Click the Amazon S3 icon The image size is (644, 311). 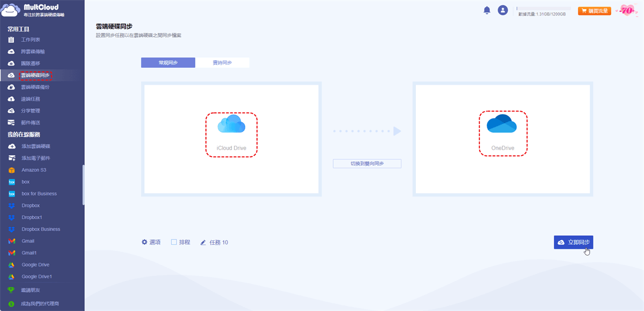[11, 170]
